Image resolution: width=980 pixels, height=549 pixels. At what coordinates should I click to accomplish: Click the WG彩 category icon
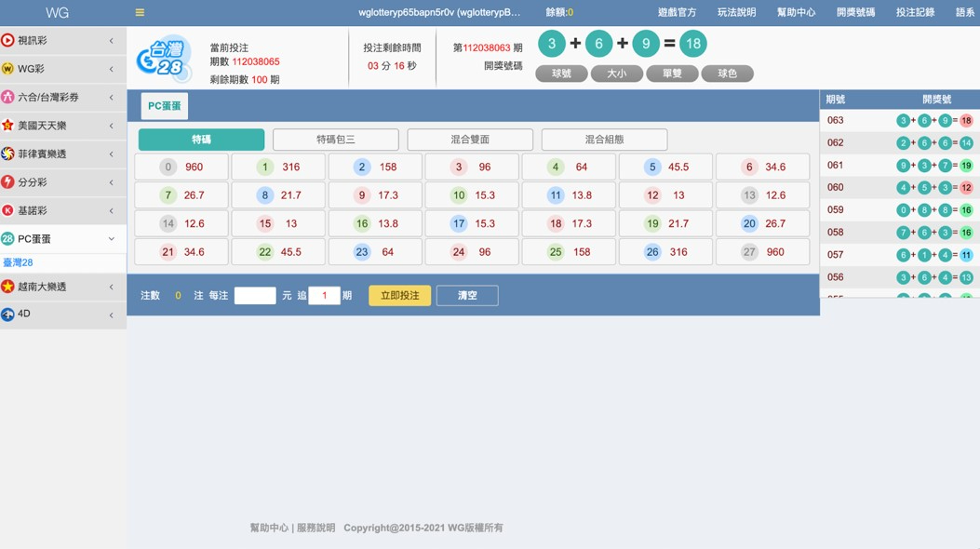(8, 69)
